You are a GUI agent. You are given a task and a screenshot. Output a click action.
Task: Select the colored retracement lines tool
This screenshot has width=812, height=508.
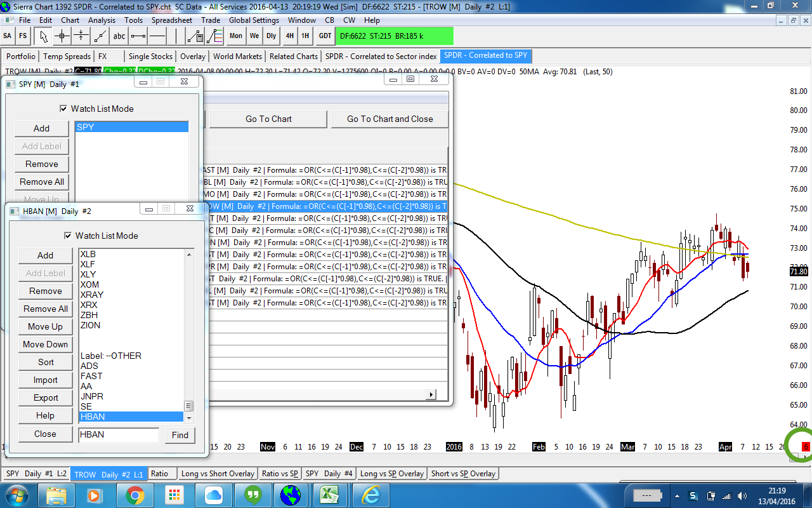tap(214, 36)
